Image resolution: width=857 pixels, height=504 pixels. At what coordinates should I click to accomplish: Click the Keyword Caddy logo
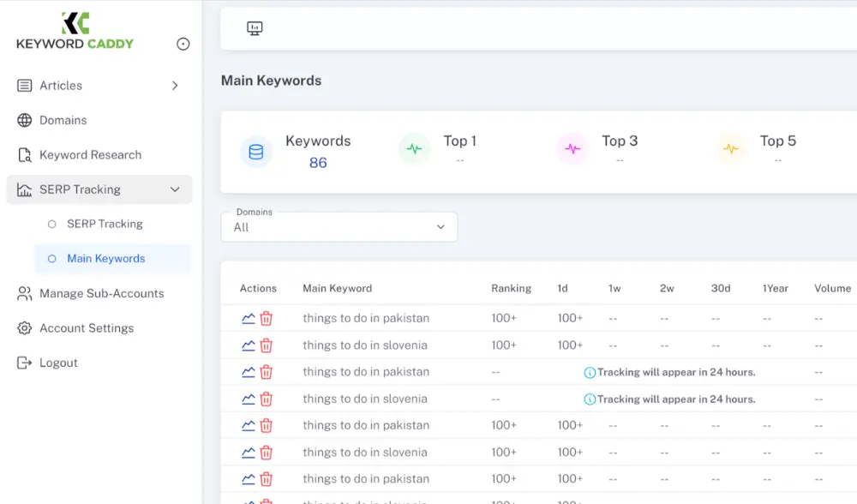pyautogui.click(x=75, y=31)
